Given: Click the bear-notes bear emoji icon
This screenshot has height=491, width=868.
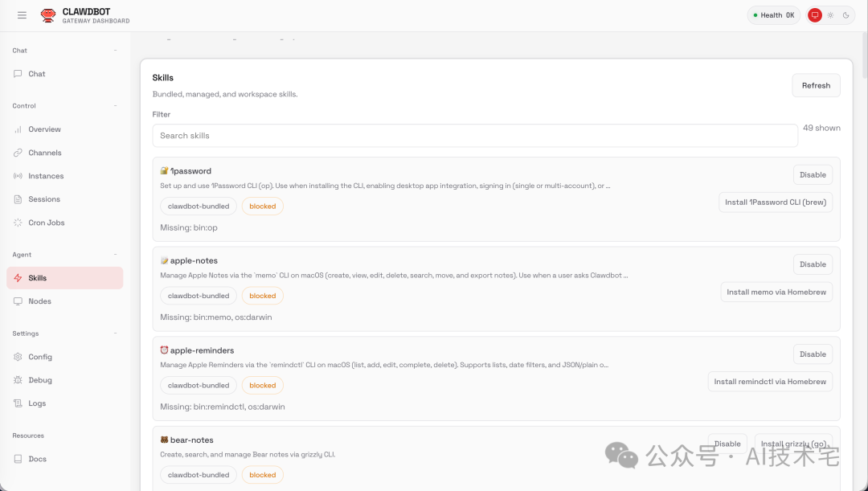Looking at the screenshot, I should [164, 440].
